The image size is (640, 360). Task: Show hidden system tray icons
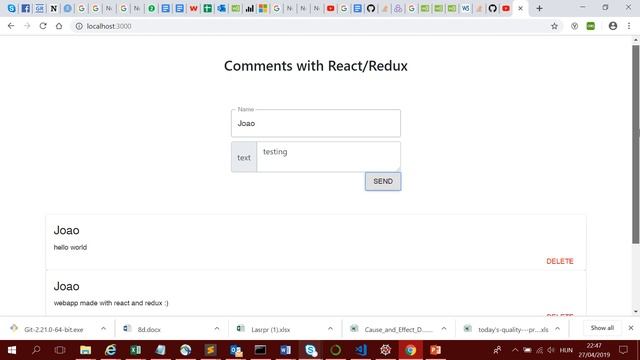coord(515,350)
